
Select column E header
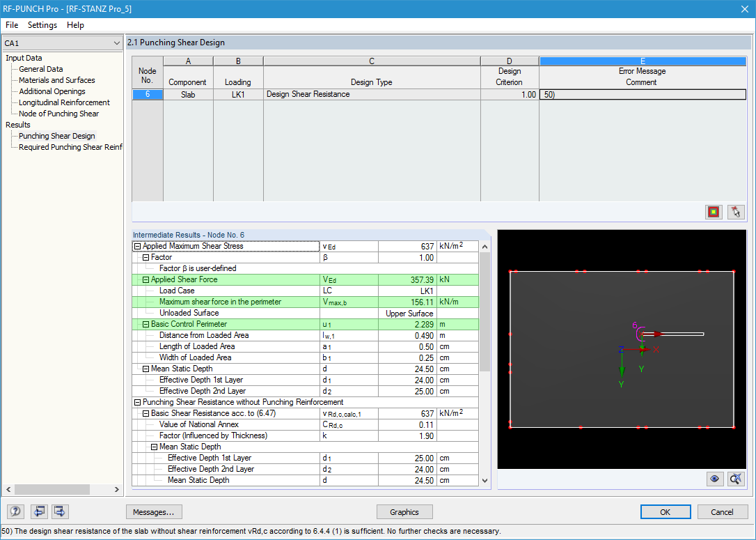pyautogui.click(x=643, y=61)
